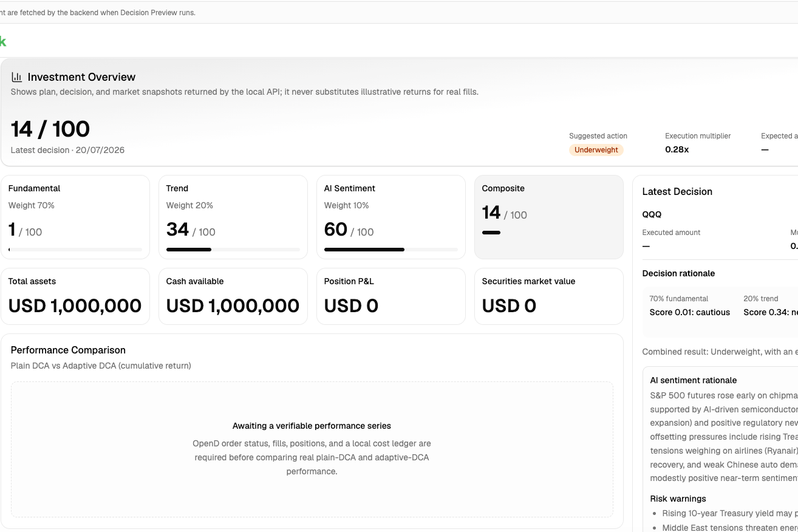
Task: Click the Underweight suggested action badge
Action: click(x=596, y=150)
